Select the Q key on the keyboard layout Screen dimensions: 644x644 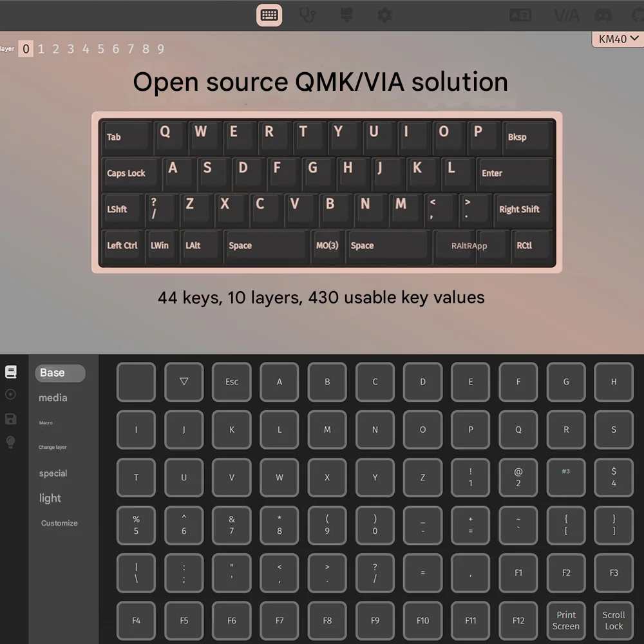coord(170,137)
